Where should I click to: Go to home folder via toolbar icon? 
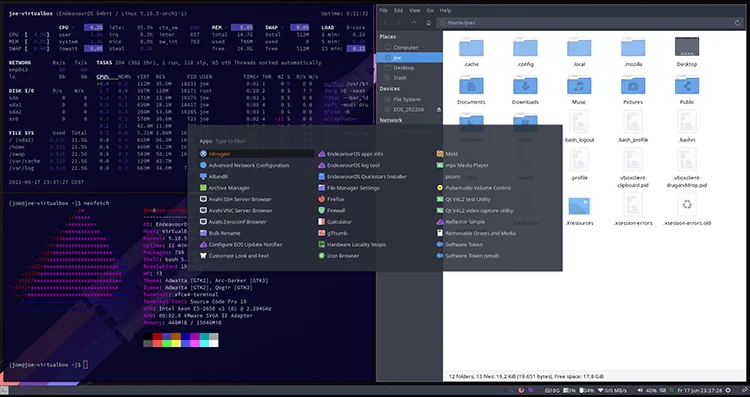429,23
